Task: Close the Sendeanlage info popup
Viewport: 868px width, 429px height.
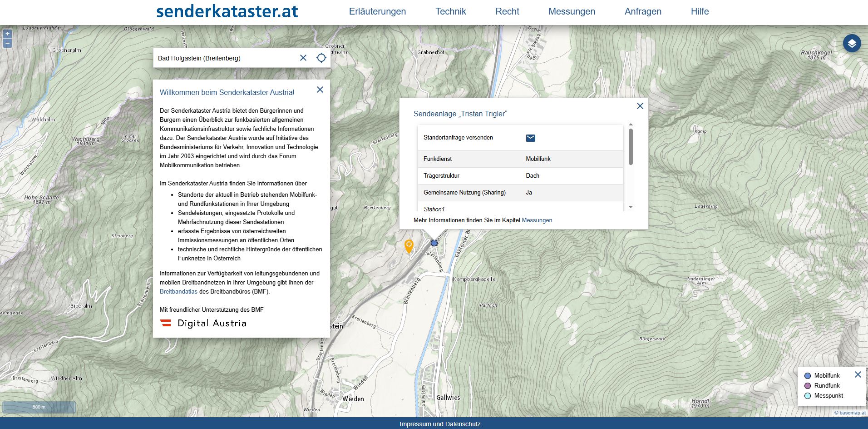Action: point(640,106)
